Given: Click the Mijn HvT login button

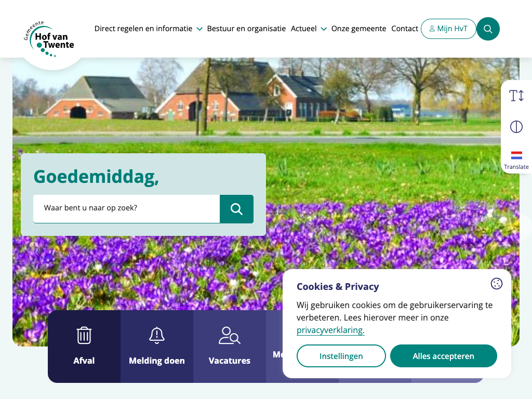Looking at the screenshot, I should [448, 29].
